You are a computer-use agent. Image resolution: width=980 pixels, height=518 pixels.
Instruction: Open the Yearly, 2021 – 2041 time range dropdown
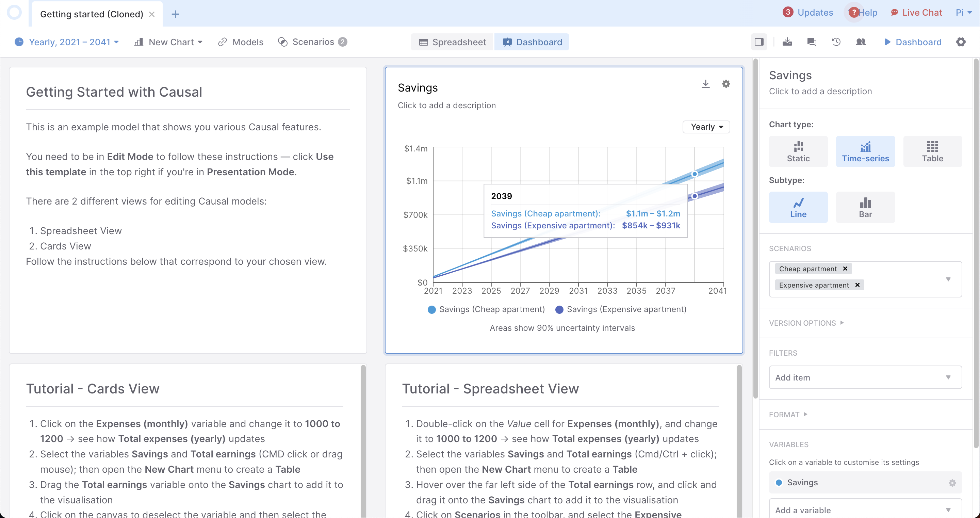coord(67,42)
